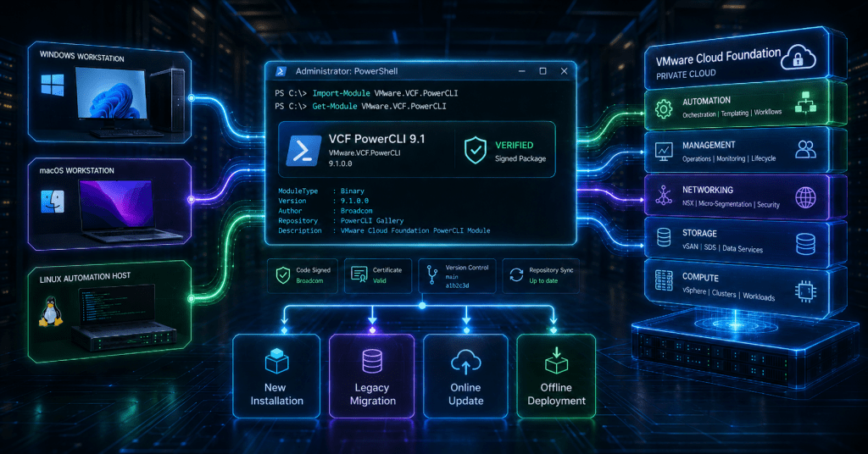Viewport: 868px width, 454px height.
Task: Click the Description line in PowerShell
Action: click(x=384, y=230)
